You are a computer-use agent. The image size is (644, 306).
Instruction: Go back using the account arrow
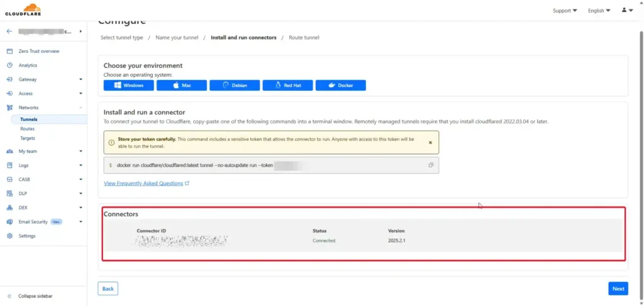(9, 31)
